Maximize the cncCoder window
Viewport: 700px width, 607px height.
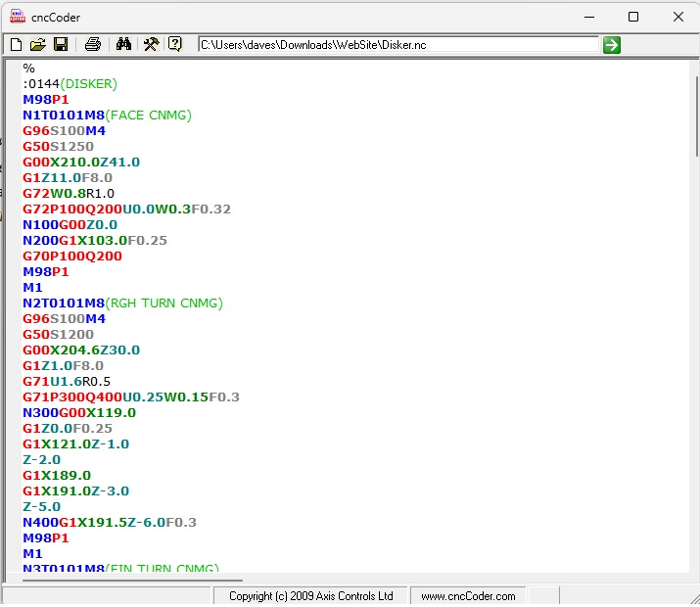click(x=632, y=17)
